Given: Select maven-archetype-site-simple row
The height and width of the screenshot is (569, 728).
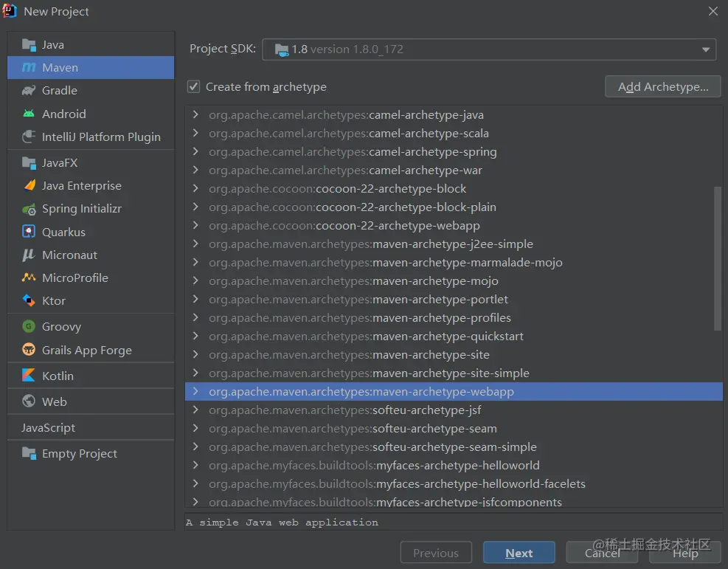Looking at the screenshot, I should [x=454, y=373].
